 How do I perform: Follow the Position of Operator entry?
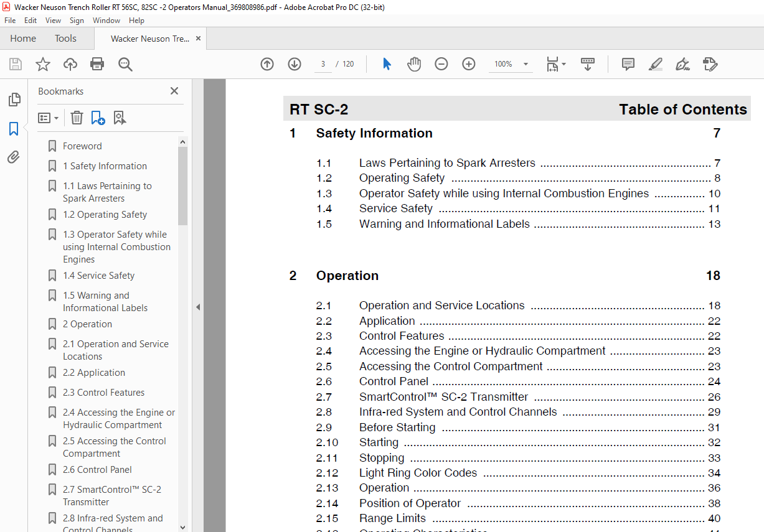coord(410,503)
